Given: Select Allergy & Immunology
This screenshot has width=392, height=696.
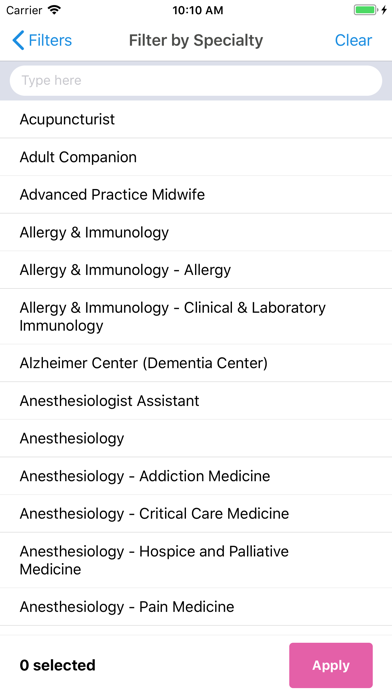Looking at the screenshot, I should 196,232.
